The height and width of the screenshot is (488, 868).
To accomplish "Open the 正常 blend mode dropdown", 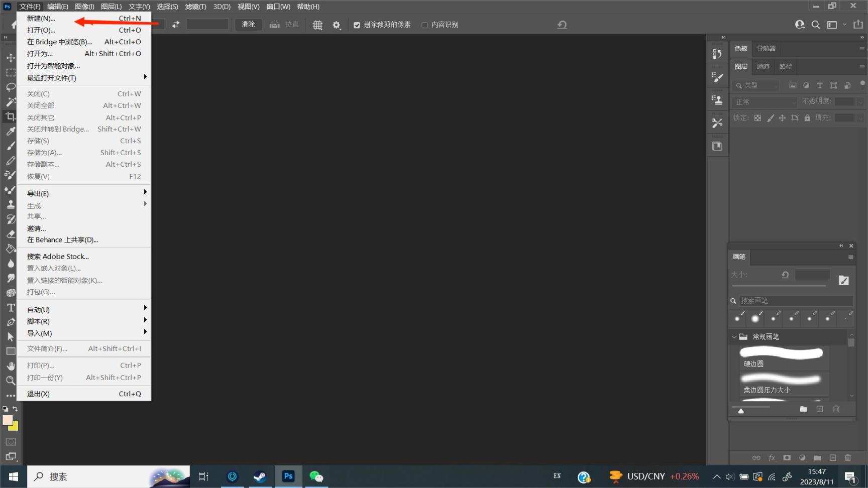I will coord(765,102).
